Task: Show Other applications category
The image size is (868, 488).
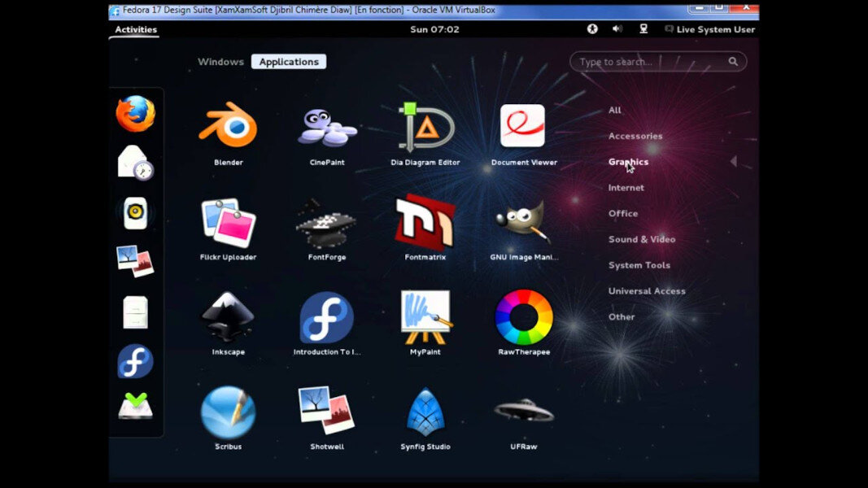Action: (622, 316)
